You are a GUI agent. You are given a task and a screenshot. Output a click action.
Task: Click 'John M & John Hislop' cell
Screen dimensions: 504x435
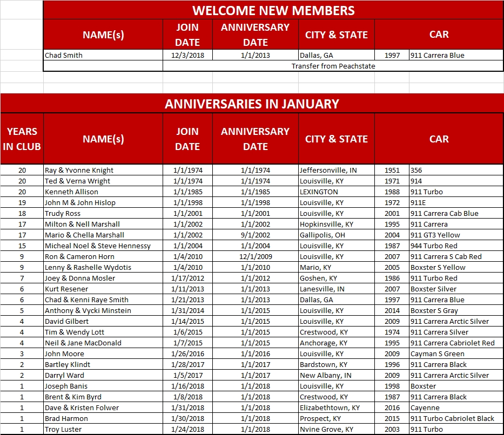click(103, 202)
